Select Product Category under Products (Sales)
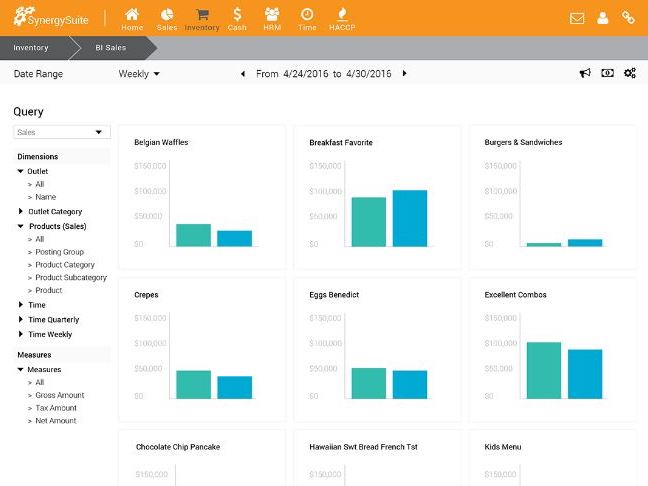Image resolution: width=648 pixels, height=486 pixels. 64,265
